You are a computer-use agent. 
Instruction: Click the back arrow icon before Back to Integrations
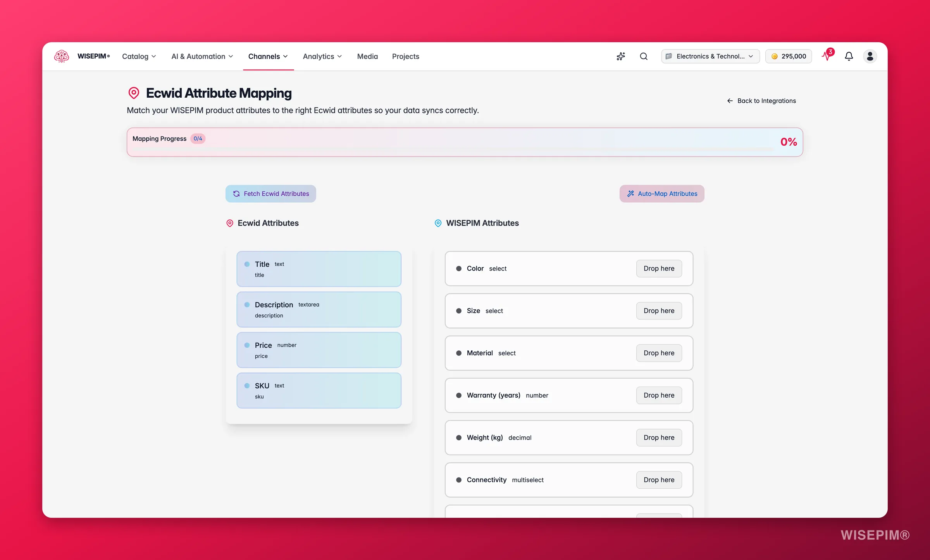point(730,101)
